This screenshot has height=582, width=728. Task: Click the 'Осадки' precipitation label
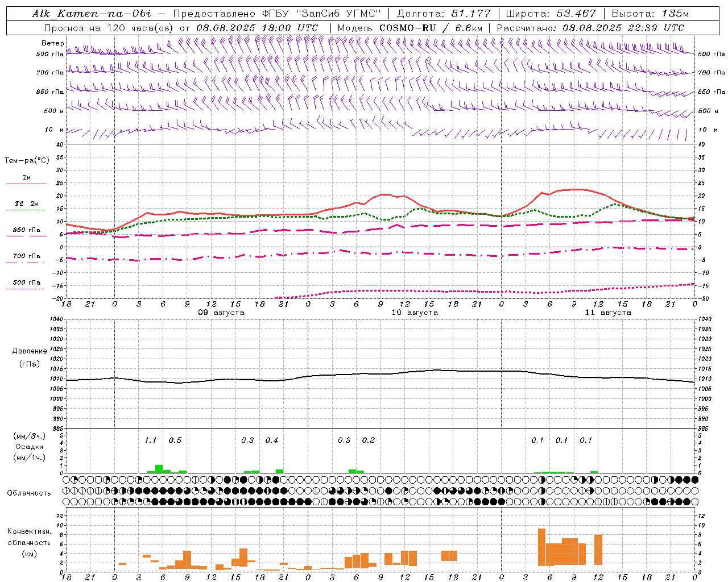coord(29,447)
